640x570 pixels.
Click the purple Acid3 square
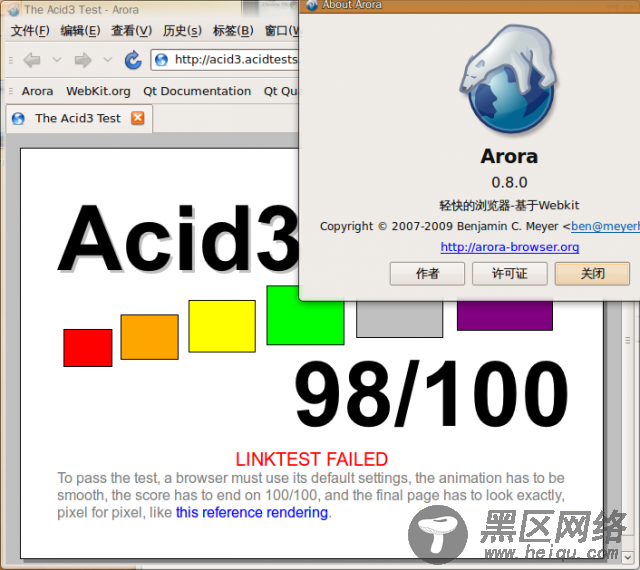click(x=505, y=316)
